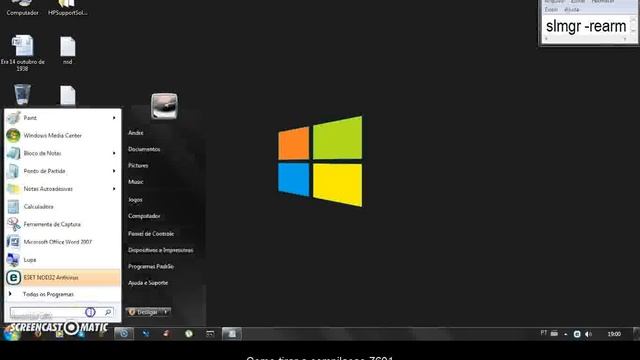Open the ESET tray icon
This screenshot has height=360, width=640.
coord(577,334)
